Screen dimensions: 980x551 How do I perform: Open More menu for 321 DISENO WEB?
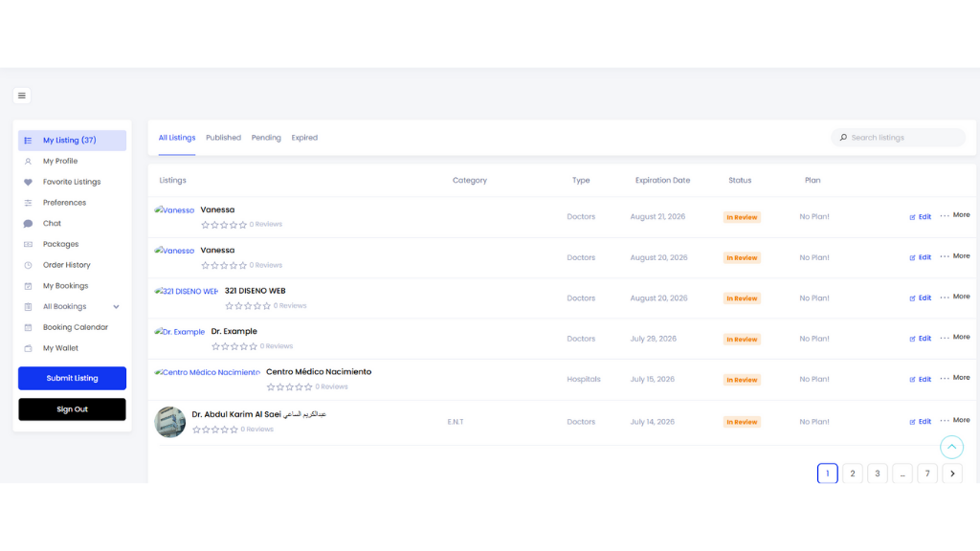pyautogui.click(x=954, y=297)
